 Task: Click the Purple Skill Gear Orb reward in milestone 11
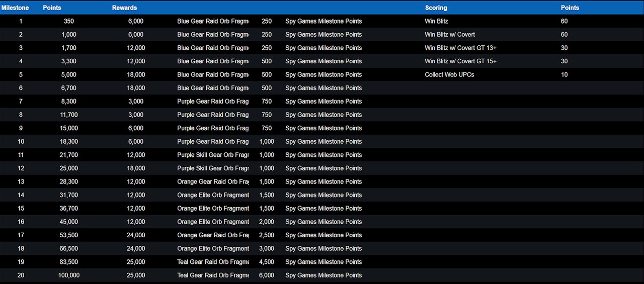(x=213, y=155)
